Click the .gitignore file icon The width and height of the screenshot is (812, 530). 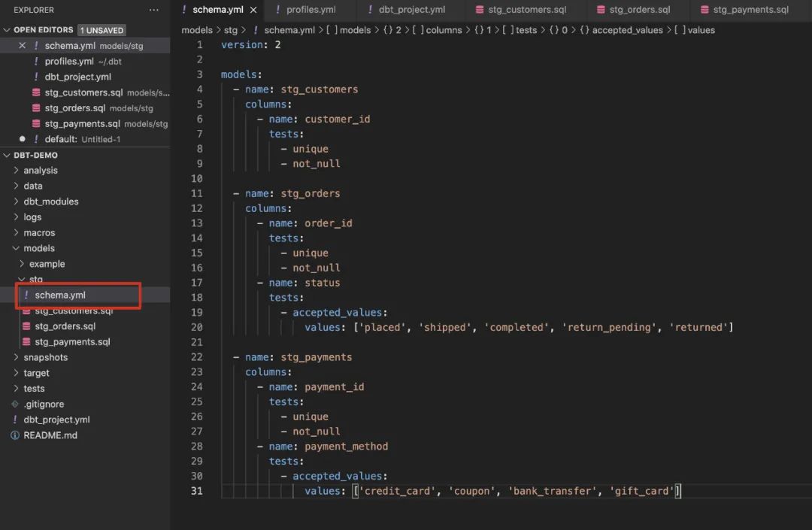click(15, 404)
